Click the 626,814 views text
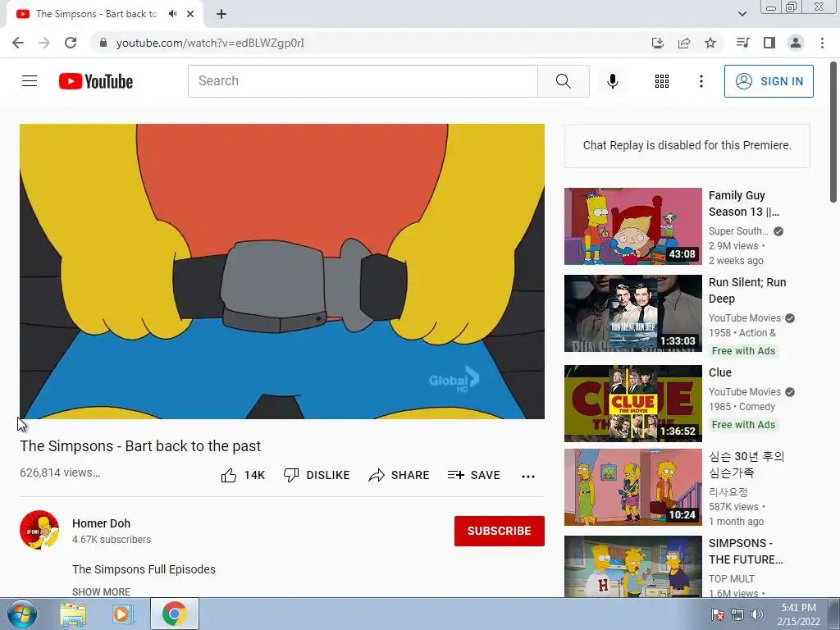 pyautogui.click(x=60, y=472)
